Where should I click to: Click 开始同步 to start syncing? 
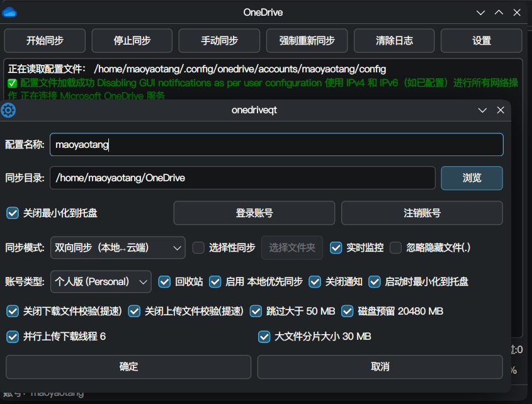[x=45, y=41]
